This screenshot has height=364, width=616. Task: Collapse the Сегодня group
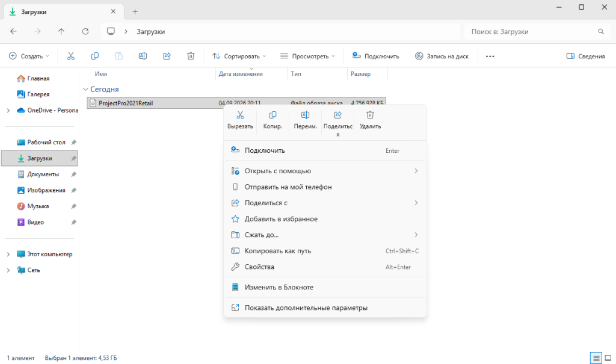point(85,89)
